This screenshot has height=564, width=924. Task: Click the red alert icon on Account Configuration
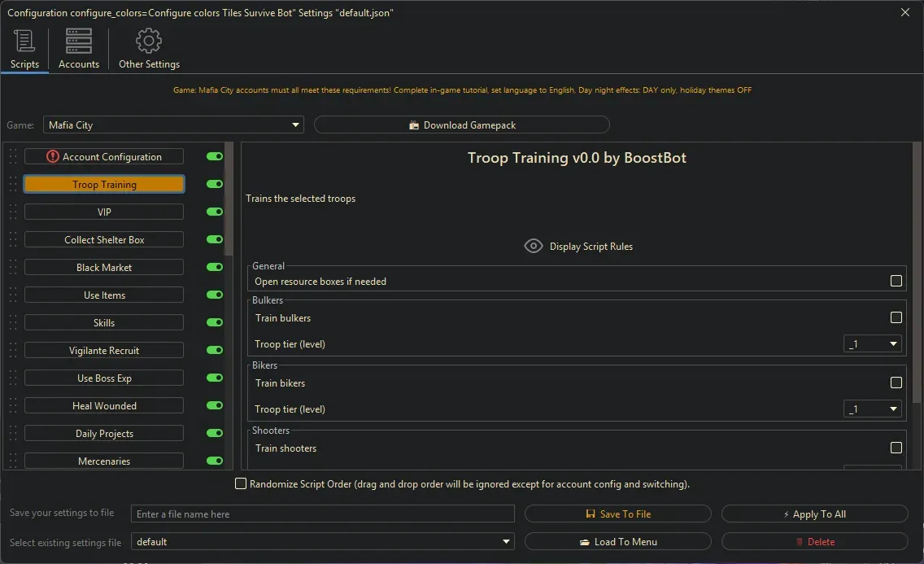click(53, 156)
